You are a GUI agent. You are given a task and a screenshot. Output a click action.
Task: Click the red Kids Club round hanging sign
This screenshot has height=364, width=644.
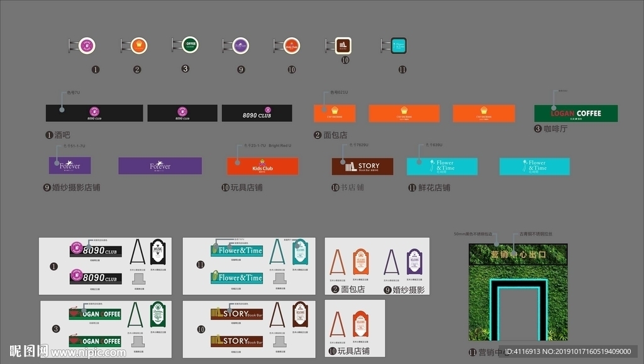292,45
